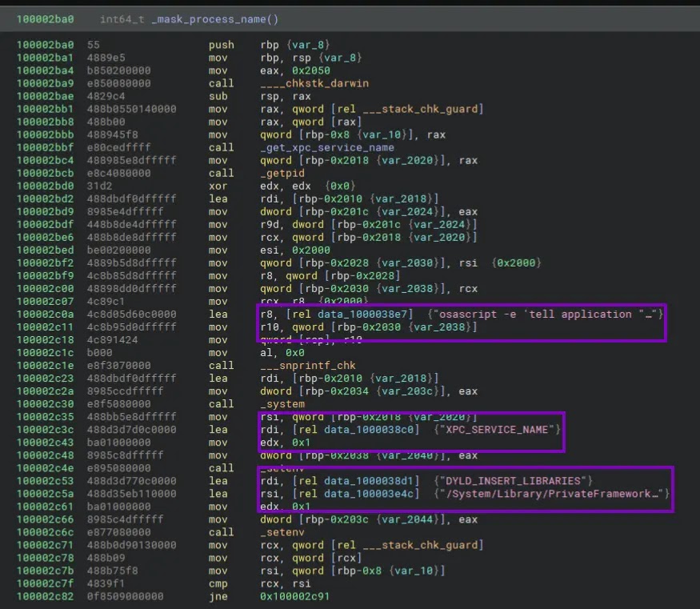Jump to ____chkstk_darwin call target
This screenshot has height=609, width=700.
(314, 83)
